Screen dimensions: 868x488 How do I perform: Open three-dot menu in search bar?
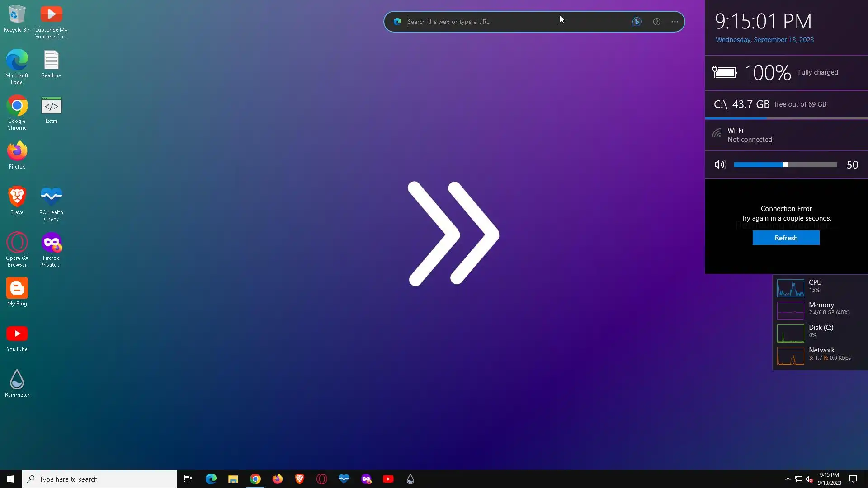[x=675, y=22]
